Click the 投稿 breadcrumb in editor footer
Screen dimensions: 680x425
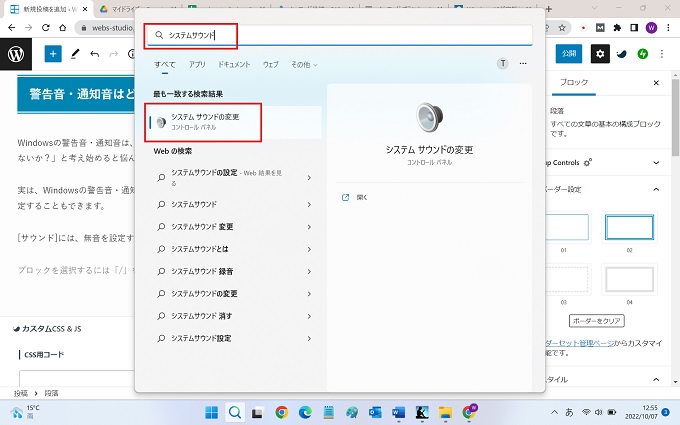[x=21, y=393]
